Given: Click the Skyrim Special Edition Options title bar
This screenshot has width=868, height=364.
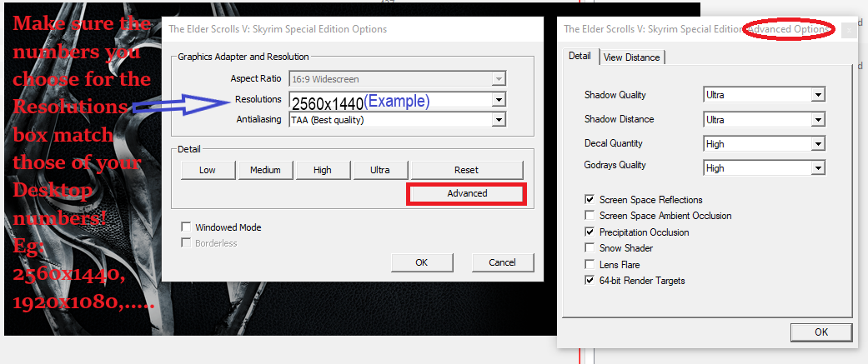Looking at the screenshot, I should (x=353, y=29).
